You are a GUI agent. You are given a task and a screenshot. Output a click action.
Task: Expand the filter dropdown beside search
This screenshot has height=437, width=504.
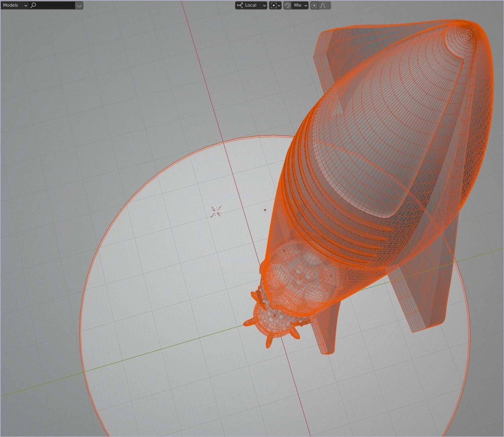pyautogui.click(x=79, y=5)
